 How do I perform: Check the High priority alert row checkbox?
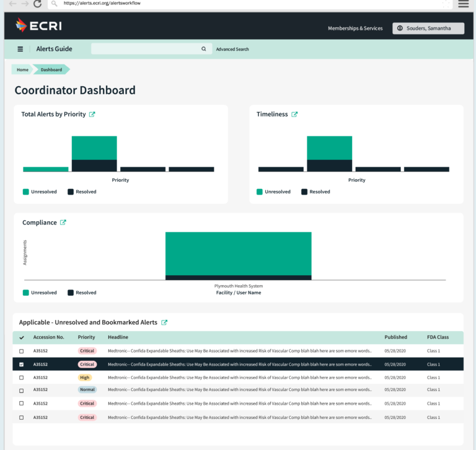click(22, 377)
